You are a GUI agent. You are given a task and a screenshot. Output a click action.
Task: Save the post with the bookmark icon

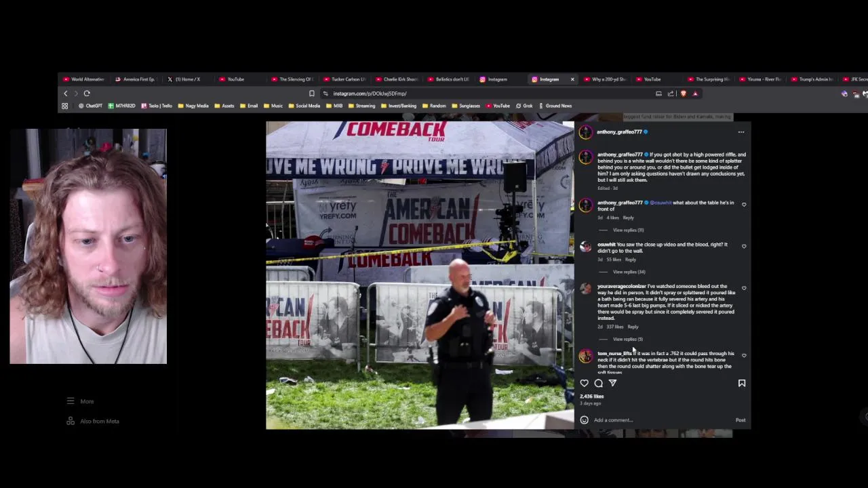coord(741,383)
